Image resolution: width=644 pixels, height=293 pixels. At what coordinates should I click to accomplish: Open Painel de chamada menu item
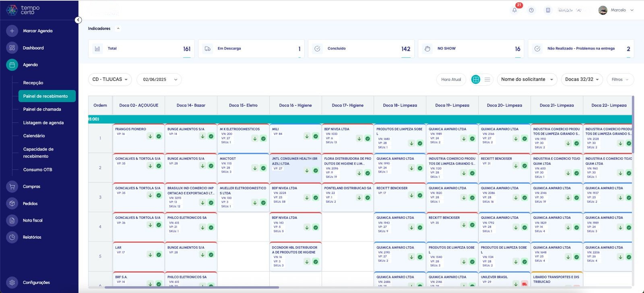click(x=42, y=109)
